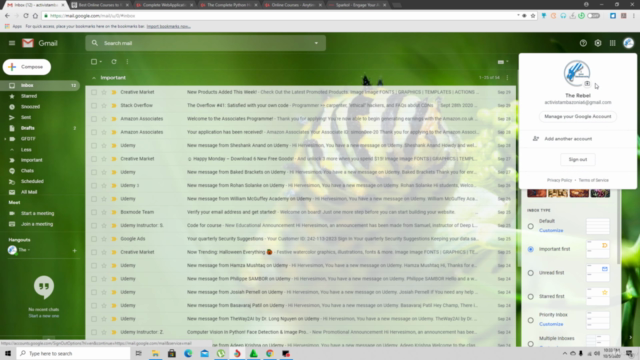Open the select-all checkbox dropdown arrow
Image resolution: width=640 pixels, height=360 pixels.
[x=101, y=62]
